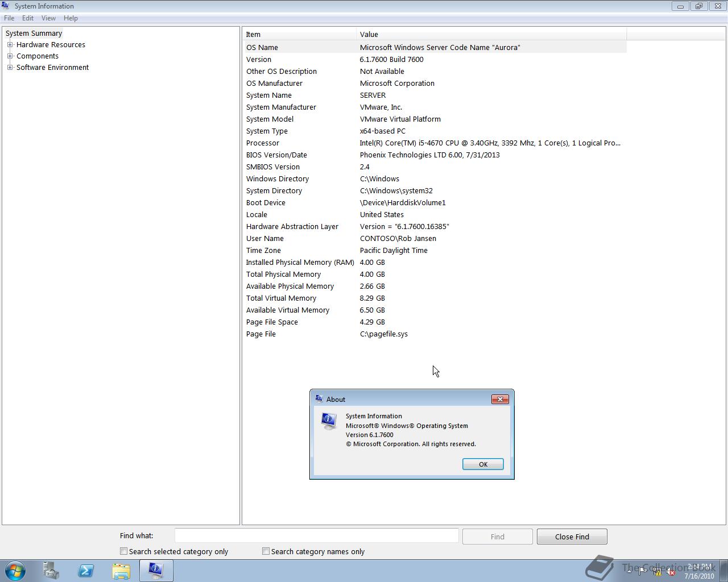The height and width of the screenshot is (582, 728).
Task: Click OK in About dialog
Action: pyautogui.click(x=483, y=464)
